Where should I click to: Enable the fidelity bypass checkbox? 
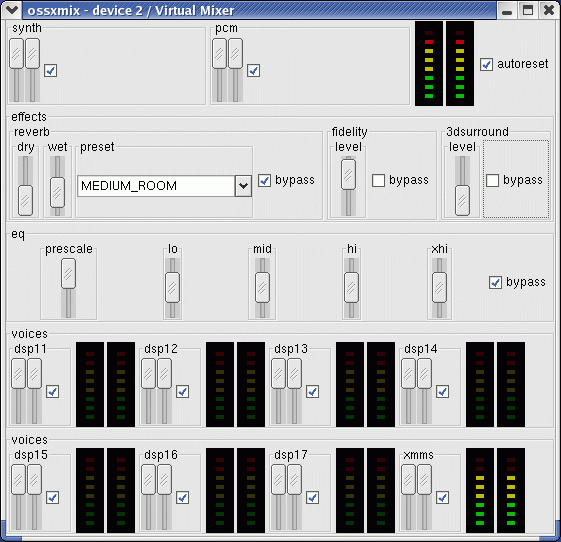click(x=378, y=180)
